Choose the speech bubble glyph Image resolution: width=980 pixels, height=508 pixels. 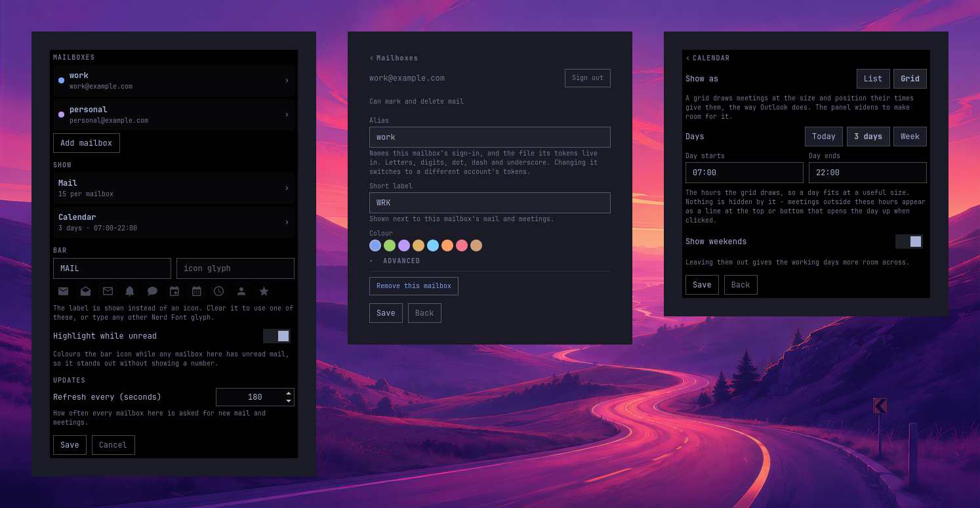tap(152, 291)
